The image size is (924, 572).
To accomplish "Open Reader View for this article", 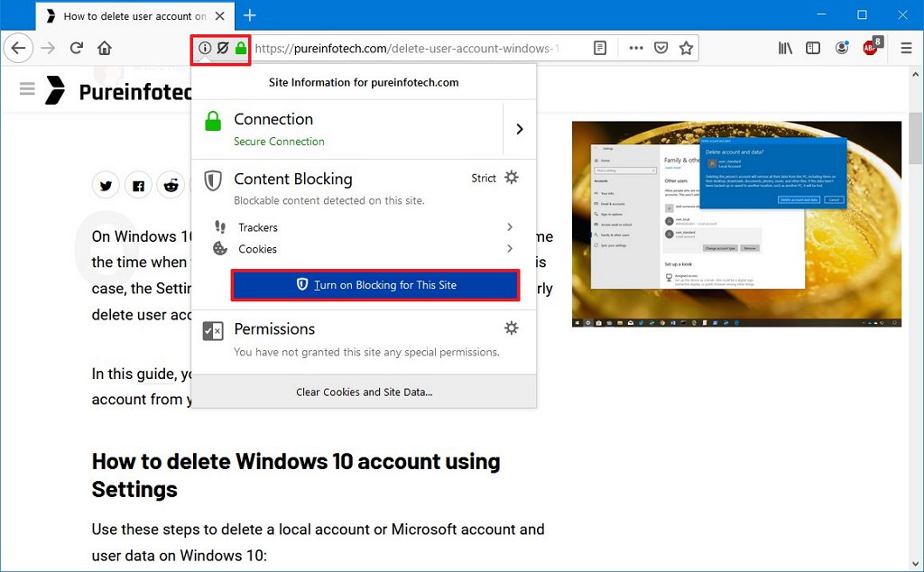I will pos(600,48).
